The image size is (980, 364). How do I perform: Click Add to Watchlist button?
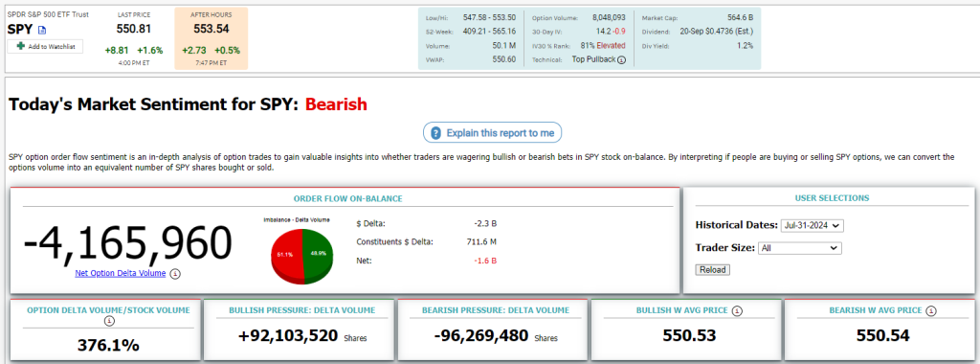(x=45, y=47)
